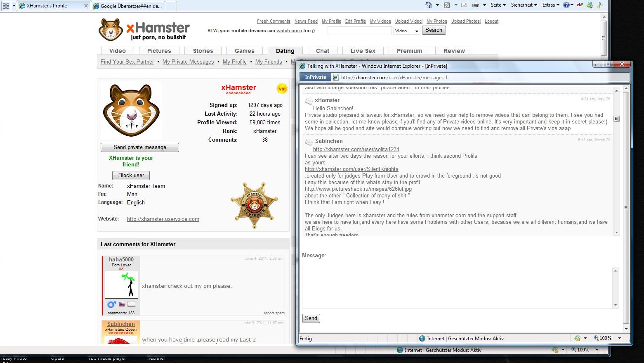Open the Quick Tabs grid icon
This screenshot has width=644, height=363.
coord(6,6)
